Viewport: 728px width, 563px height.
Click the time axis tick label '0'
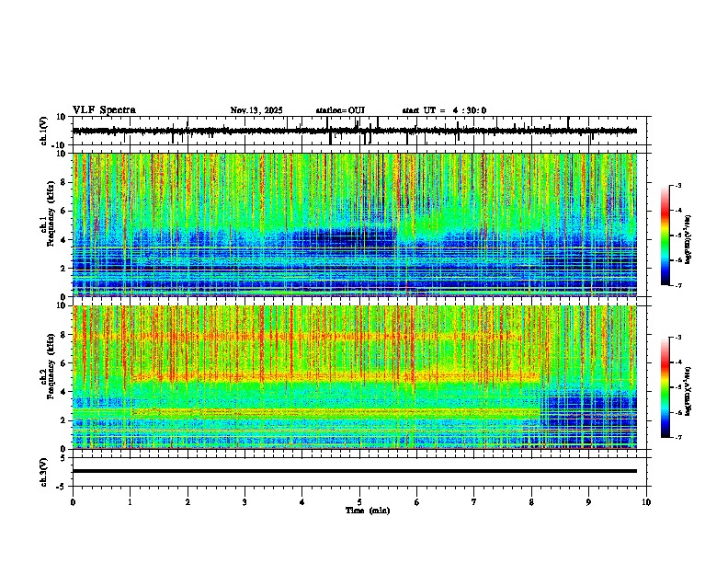point(73,502)
